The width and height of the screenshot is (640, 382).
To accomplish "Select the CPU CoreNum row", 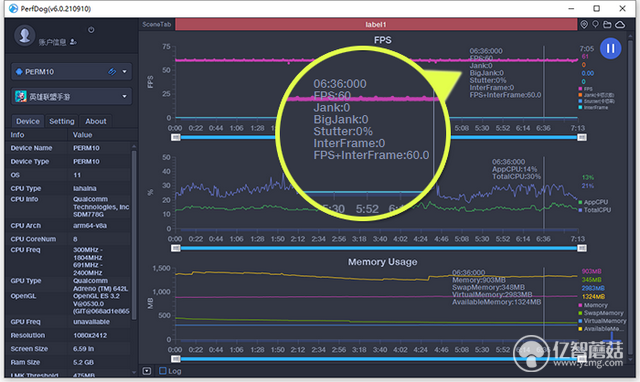I will tap(69, 239).
